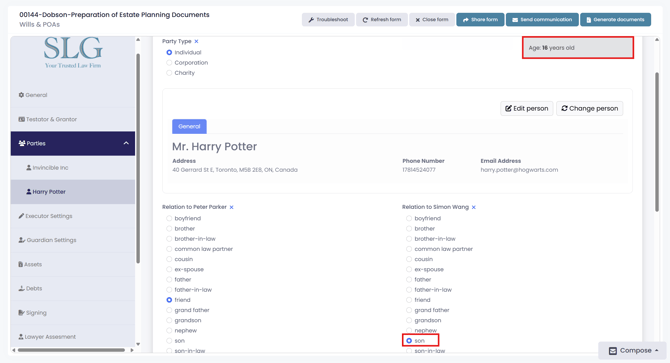Viewport: 670px width, 363px height.
Task: Clear Party Type selection with x icon
Action: (197, 41)
